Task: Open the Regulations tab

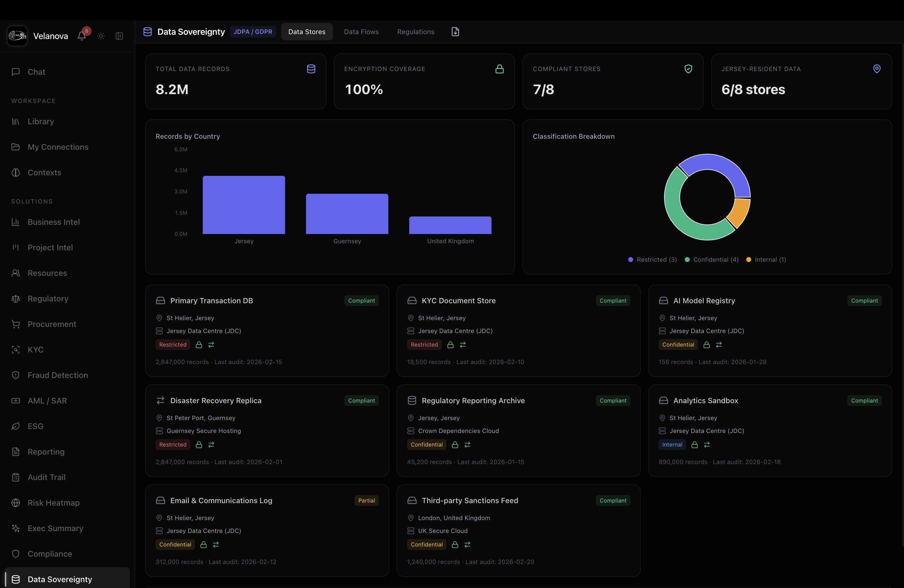Action: pos(415,32)
